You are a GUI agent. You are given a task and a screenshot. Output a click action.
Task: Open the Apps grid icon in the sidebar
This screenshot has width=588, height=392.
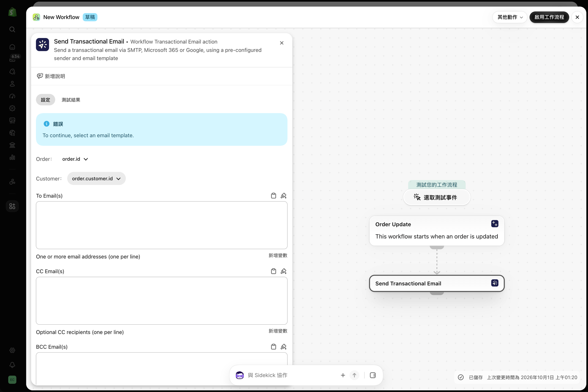[12, 206]
